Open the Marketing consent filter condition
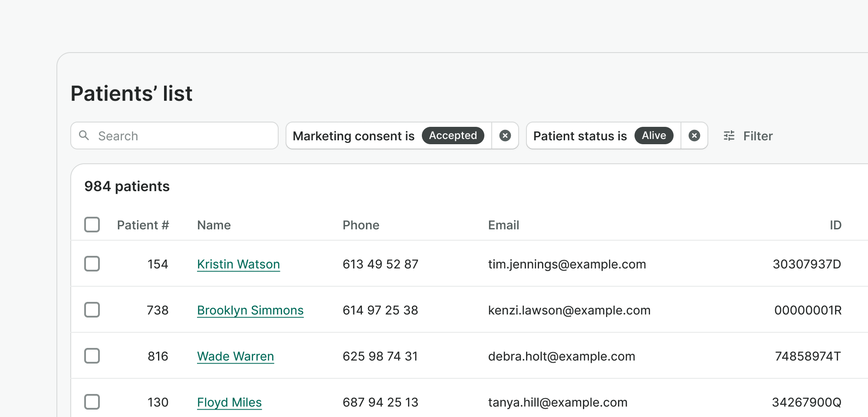The height and width of the screenshot is (417, 868). click(x=353, y=136)
